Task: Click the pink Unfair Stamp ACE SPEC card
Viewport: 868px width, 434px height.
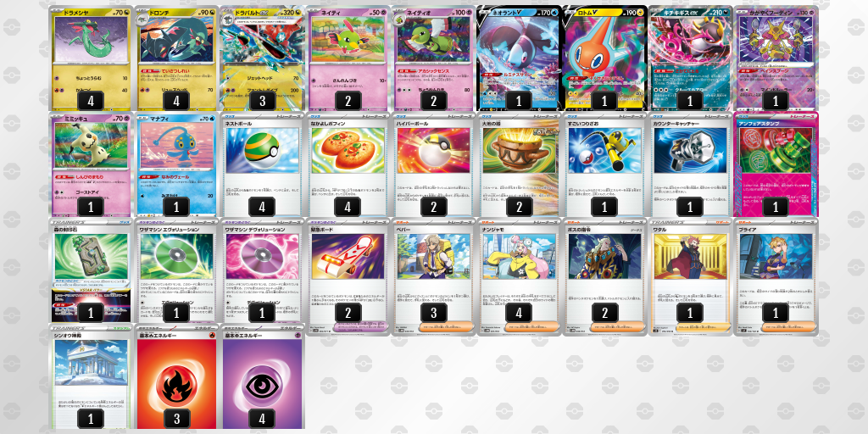Action: click(x=776, y=164)
